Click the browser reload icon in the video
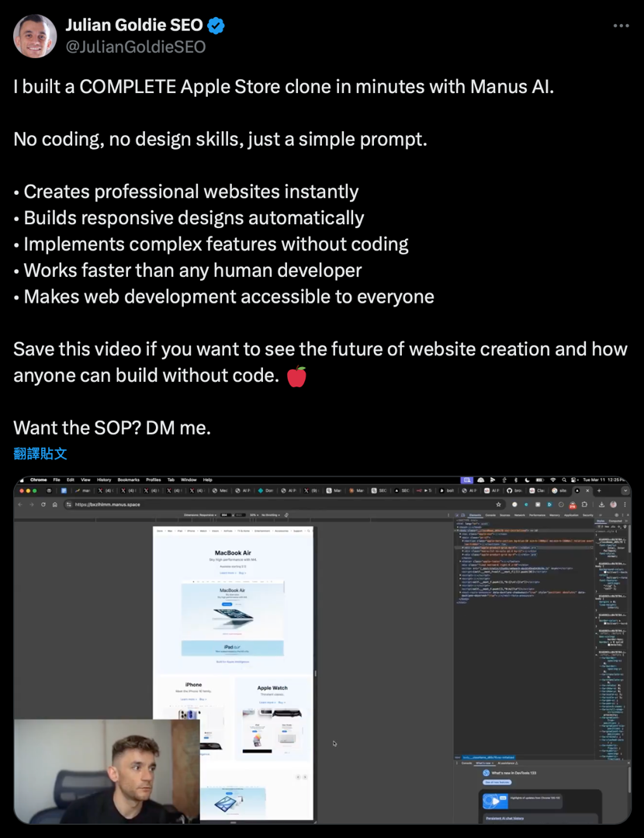644x838 pixels. (43, 504)
